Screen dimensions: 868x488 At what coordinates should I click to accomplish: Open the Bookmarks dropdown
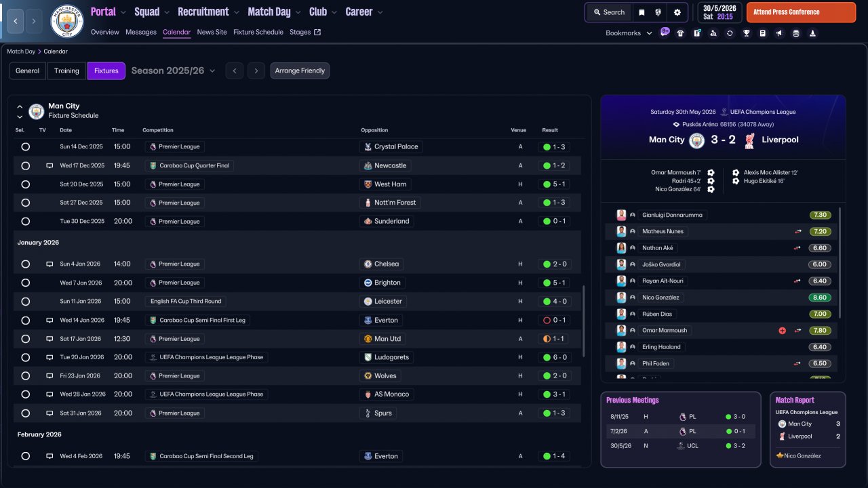[x=629, y=33]
